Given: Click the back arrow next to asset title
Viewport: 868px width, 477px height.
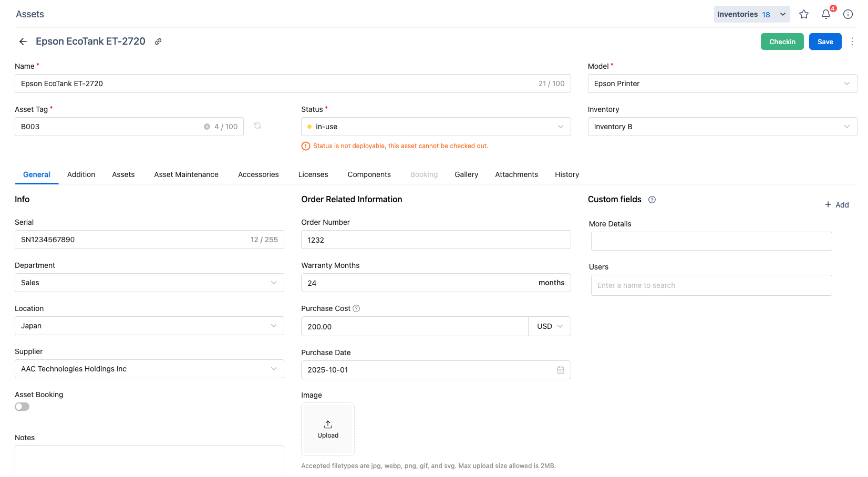Looking at the screenshot, I should 23,42.
